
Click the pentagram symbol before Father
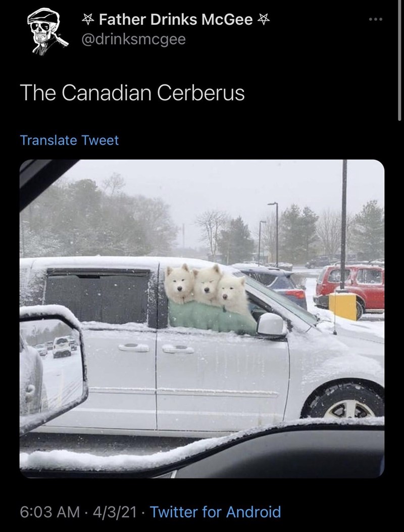point(88,20)
